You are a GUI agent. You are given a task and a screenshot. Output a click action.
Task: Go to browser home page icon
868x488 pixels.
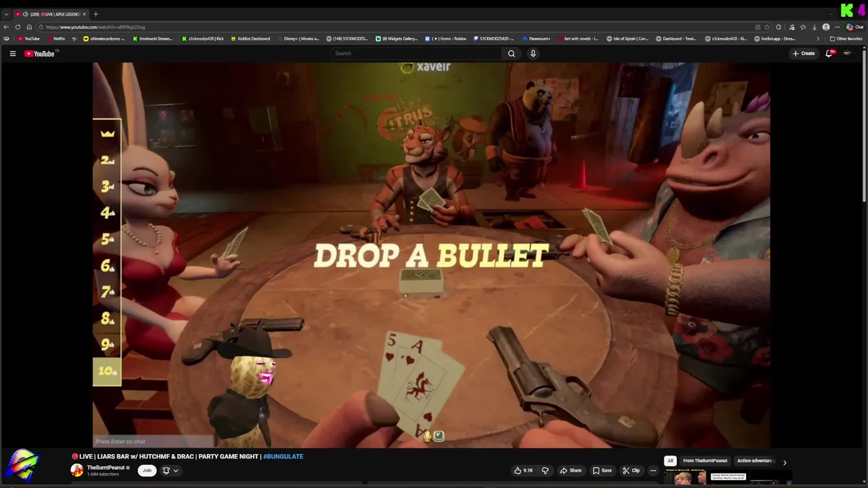(x=29, y=27)
